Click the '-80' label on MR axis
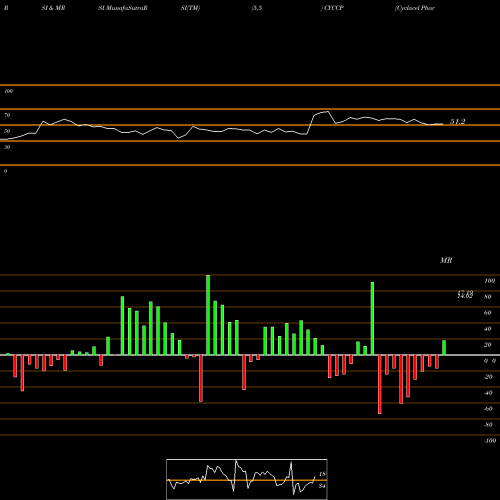The height and width of the screenshot is (500, 500). point(488,425)
